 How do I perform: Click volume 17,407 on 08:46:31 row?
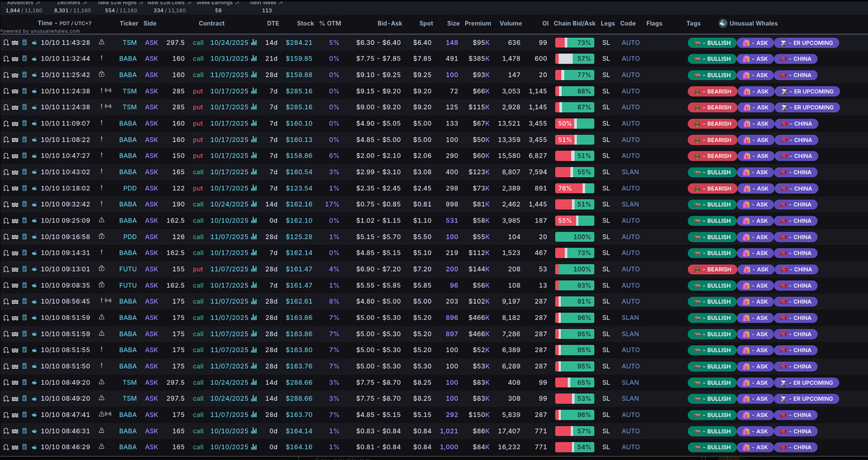pyautogui.click(x=510, y=431)
